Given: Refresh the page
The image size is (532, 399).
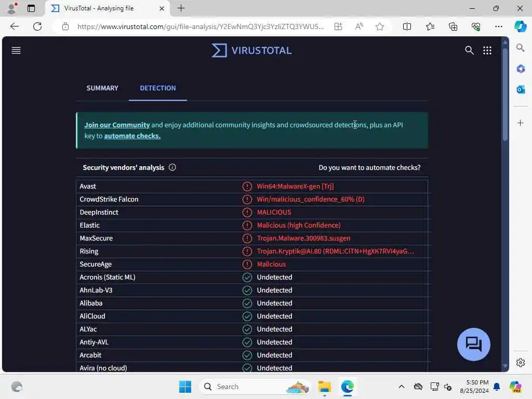Looking at the screenshot, I should point(37,26).
